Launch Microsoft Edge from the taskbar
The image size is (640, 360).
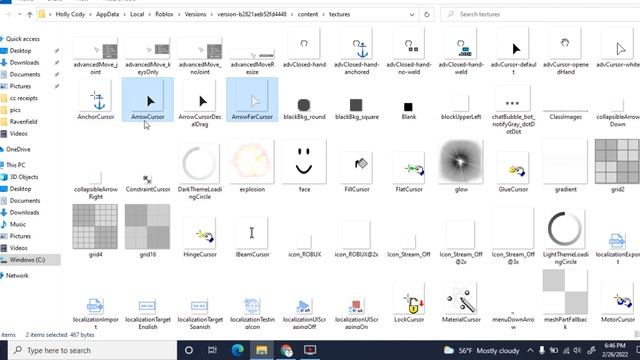(x=237, y=350)
